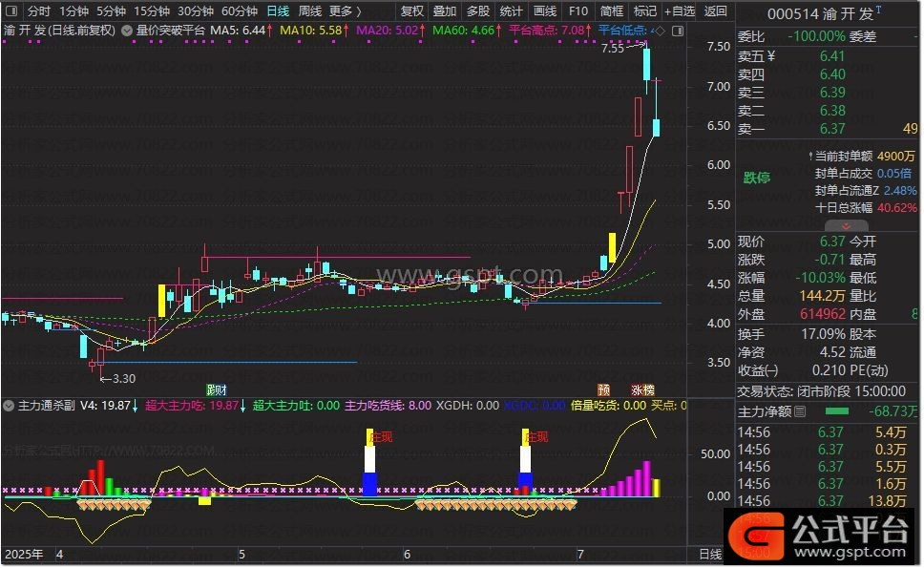Click the 统计 statistics button
924x568 pixels.
511,11
